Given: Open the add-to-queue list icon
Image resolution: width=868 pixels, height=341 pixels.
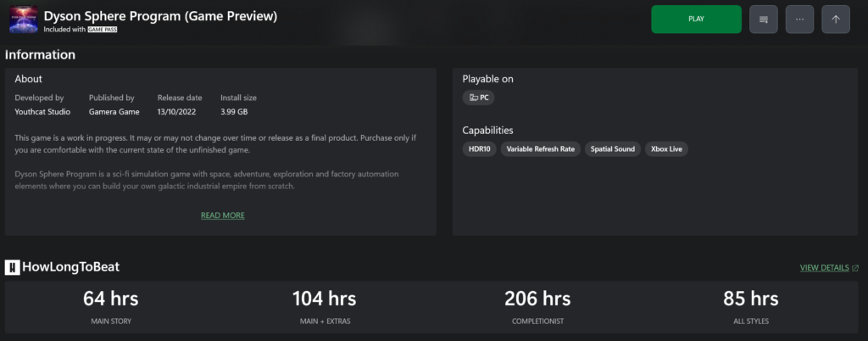Looking at the screenshot, I should [763, 19].
